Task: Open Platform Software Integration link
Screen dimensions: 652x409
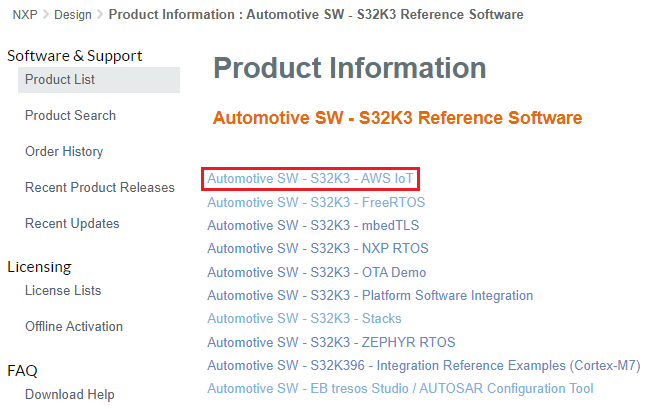Action: click(370, 296)
